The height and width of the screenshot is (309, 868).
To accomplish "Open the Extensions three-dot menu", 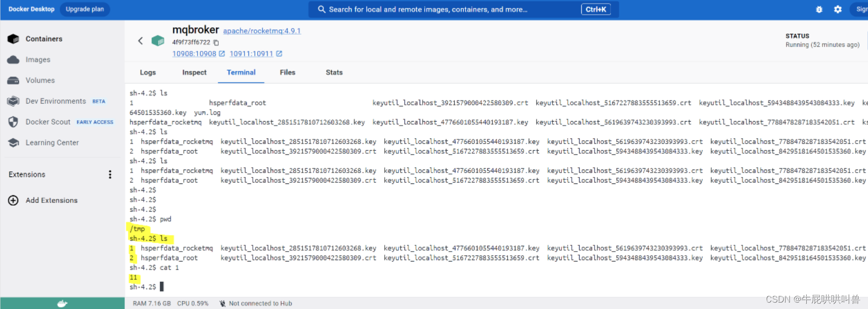I will (x=110, y=175).
